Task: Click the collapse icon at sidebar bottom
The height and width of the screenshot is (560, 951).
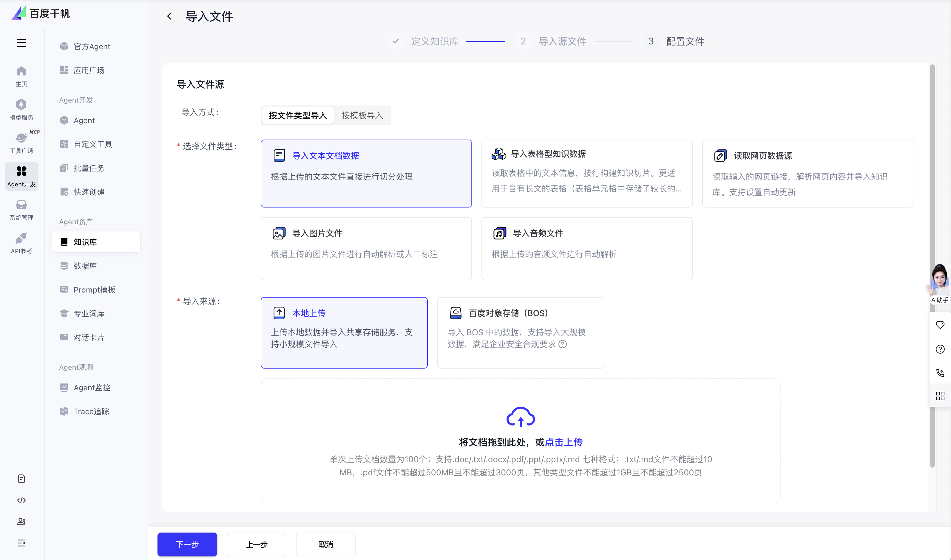Action: [21, 543]
